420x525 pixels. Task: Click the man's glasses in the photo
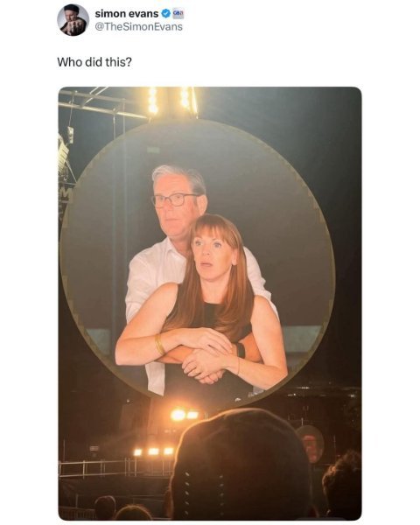tap(173, 199)
